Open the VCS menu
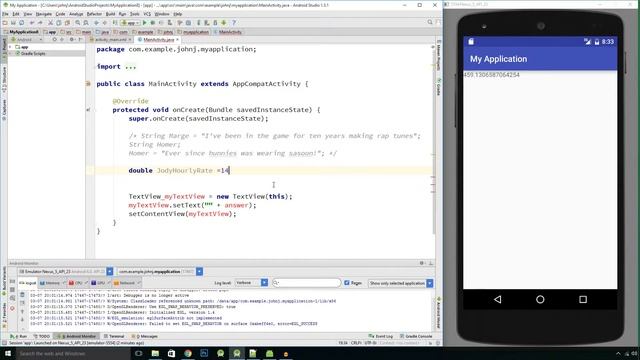The width and height of the screenshot is (640, 360). click(147, 14)
